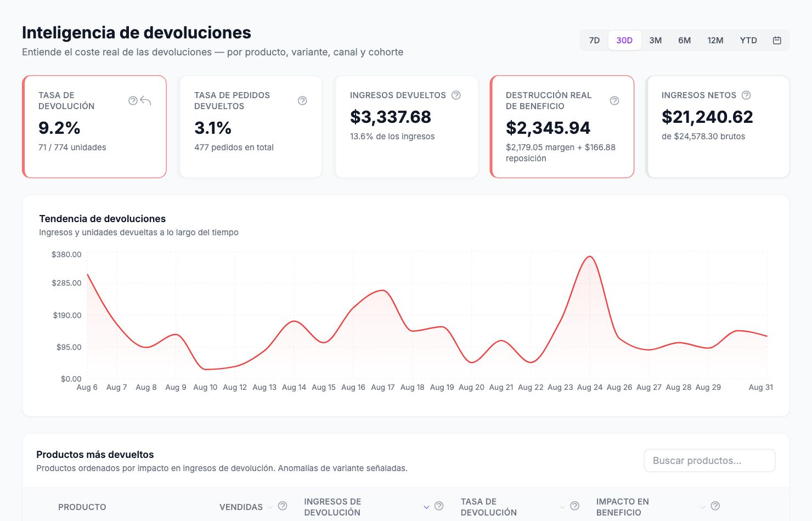
Task: Click help icon on Tasa de devolución card
Action: [x=133, y=100]
